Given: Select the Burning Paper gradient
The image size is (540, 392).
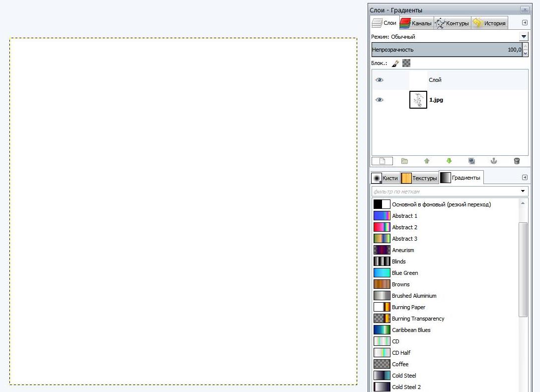Looking at the screenshot, I should (446, 307).
